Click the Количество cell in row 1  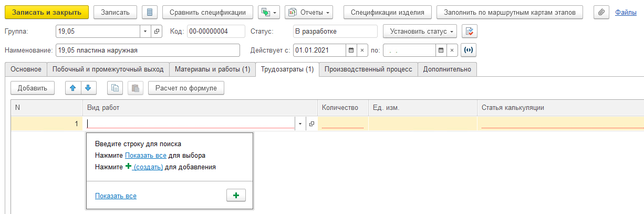(x=342, y=124)
